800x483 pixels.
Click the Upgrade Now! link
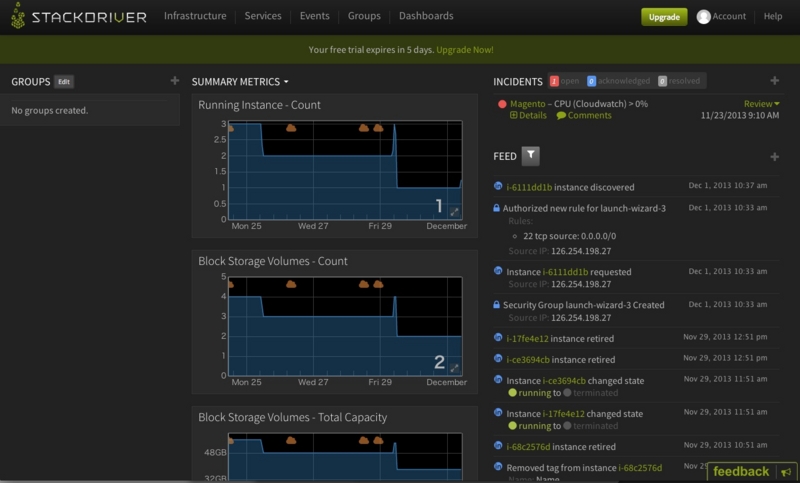465,49
